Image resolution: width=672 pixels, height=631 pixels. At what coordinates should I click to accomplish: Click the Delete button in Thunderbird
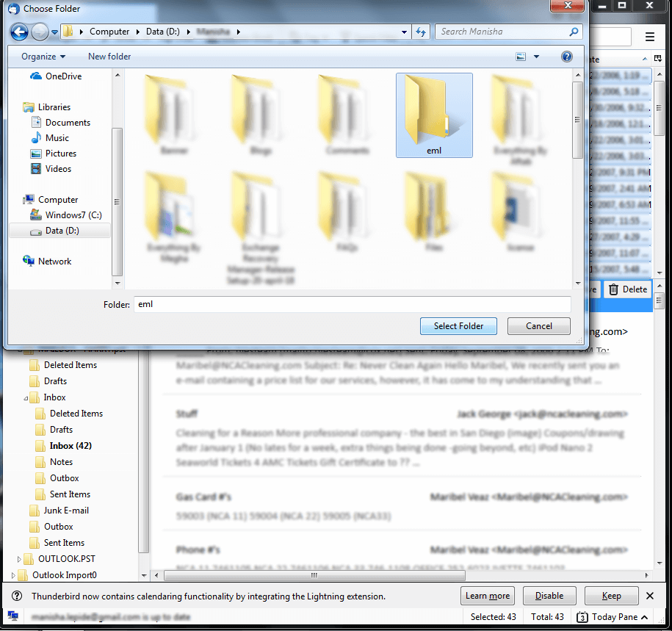[x=628, y=289]
